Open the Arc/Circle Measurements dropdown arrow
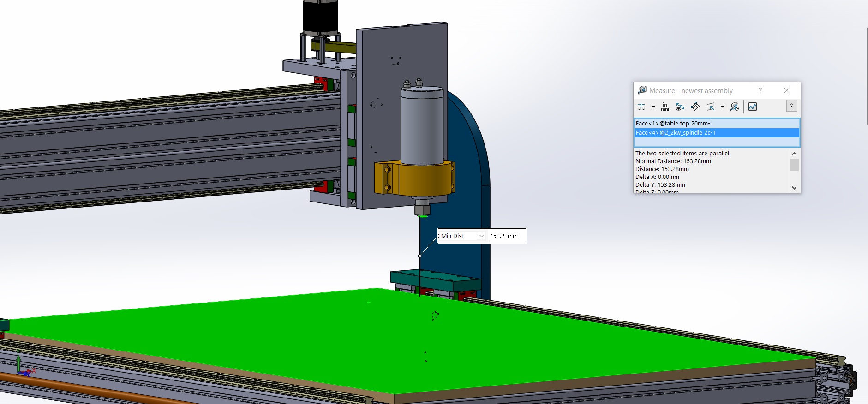The height and width of the screenshot is (404, 868). coord(653,107)
